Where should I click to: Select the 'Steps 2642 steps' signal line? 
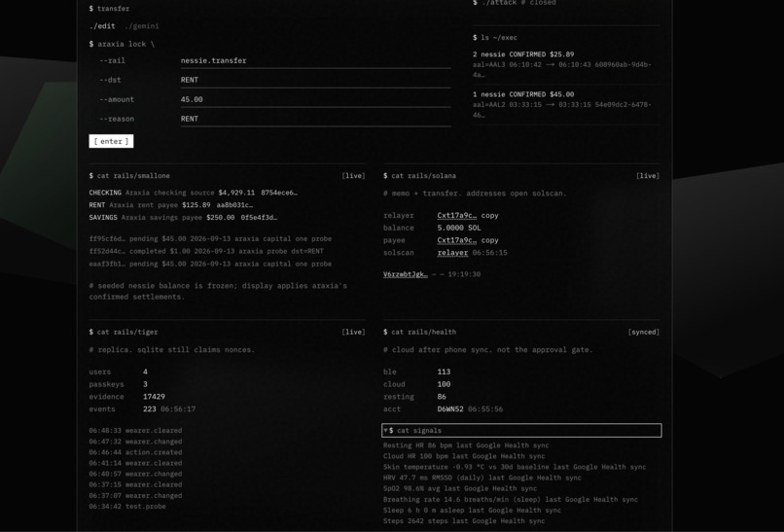[464, 521]
